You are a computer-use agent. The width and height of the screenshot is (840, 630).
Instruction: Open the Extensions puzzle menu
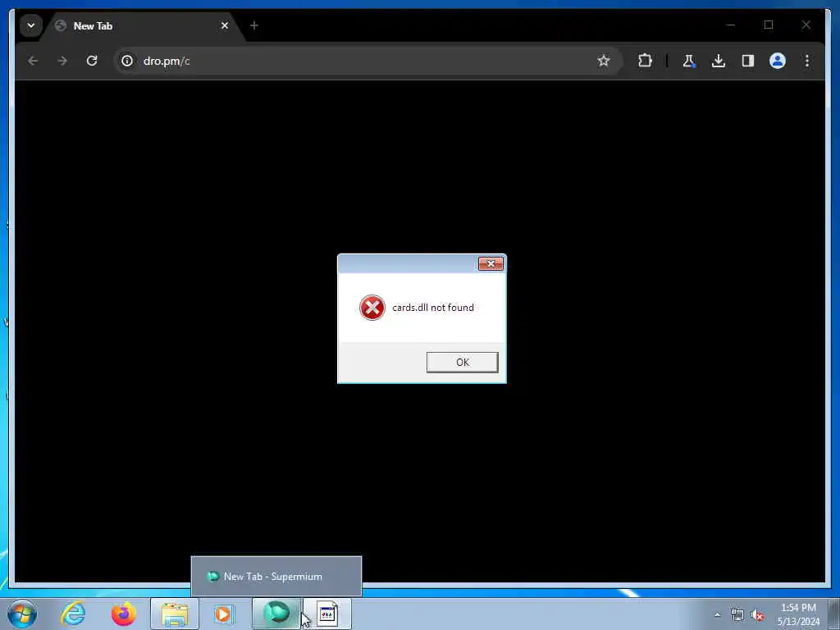coord(645,61)
